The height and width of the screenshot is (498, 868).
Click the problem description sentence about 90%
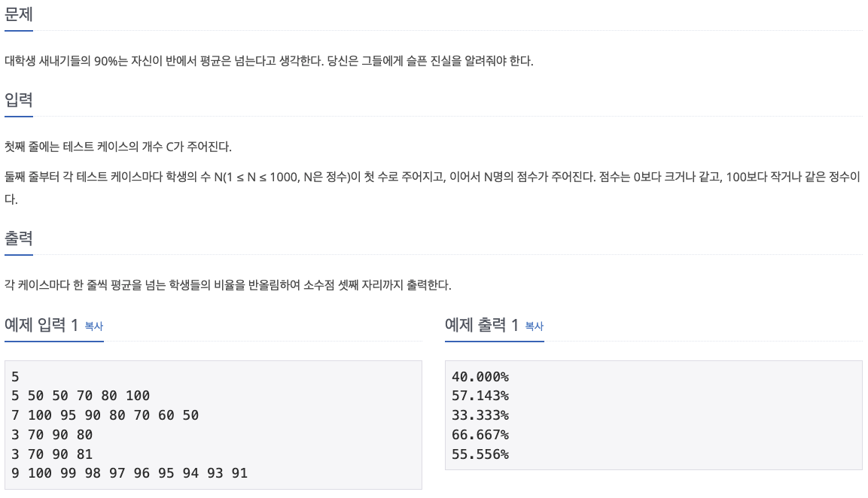pos(269,61)
